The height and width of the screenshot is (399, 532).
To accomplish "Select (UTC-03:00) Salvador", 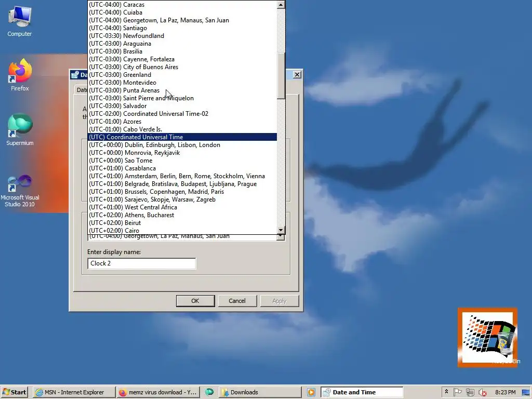I will (182, 106).
